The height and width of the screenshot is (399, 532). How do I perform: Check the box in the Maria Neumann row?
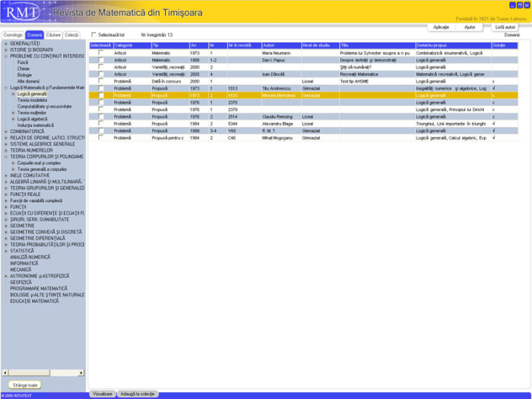click(101, 53)
